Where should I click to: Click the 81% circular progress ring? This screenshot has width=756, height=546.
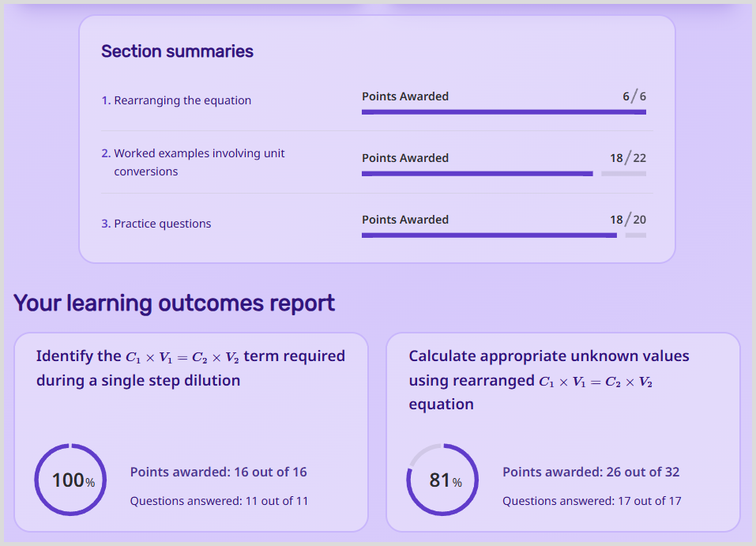[443, 480]
